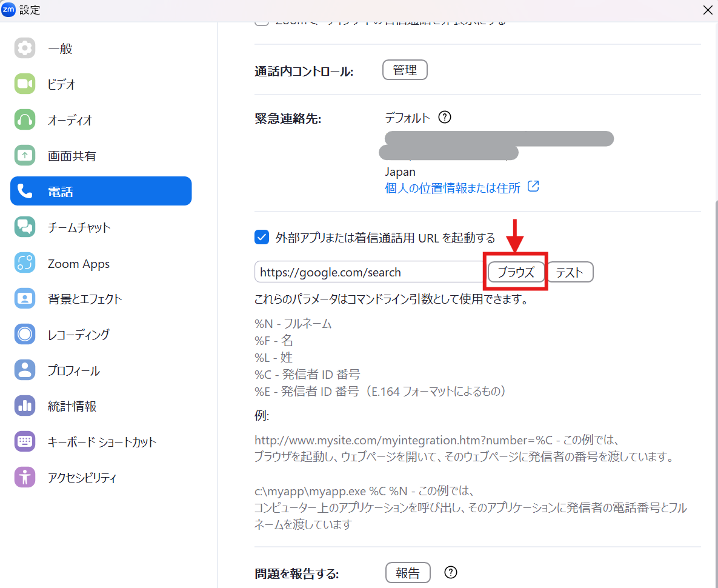
Task: Open Background and Effects icon
Action: [25, 299]
